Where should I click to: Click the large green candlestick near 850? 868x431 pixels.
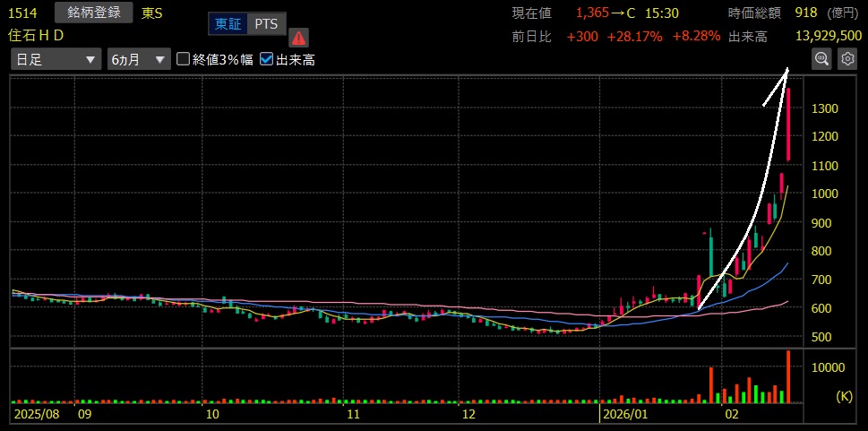(x=711, y=255)
